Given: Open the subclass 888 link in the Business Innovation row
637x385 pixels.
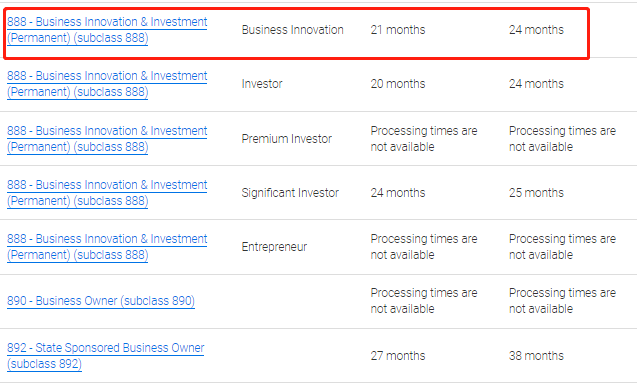Looking at the screenshot, I should click(107, 30).
